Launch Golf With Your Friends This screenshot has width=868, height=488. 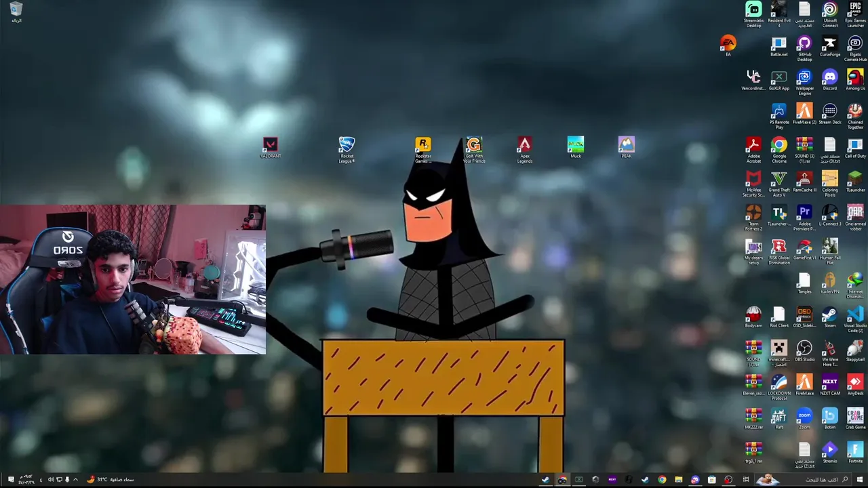[474, 150]
